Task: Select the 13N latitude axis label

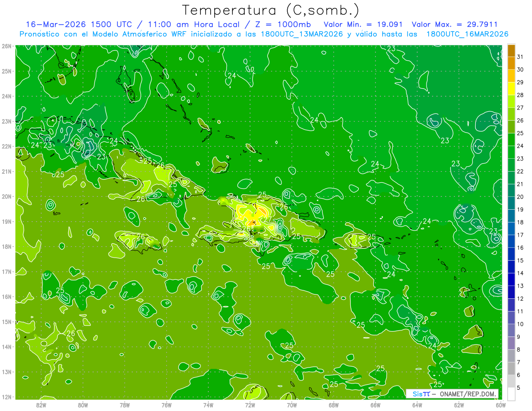Action: click(x=7, y=372)
